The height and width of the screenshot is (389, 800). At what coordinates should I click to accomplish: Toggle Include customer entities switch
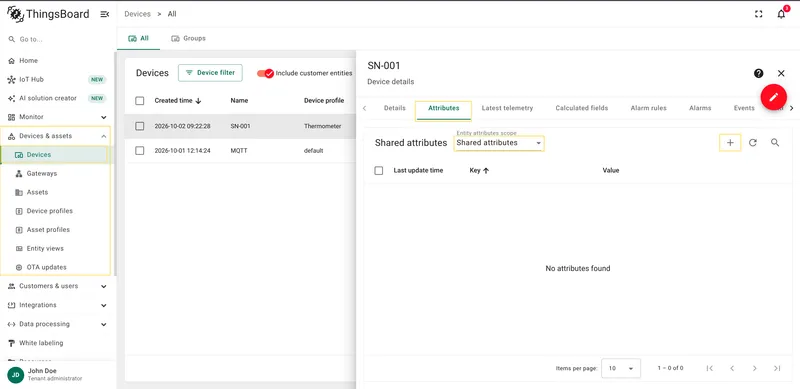(x=265, y=74)
